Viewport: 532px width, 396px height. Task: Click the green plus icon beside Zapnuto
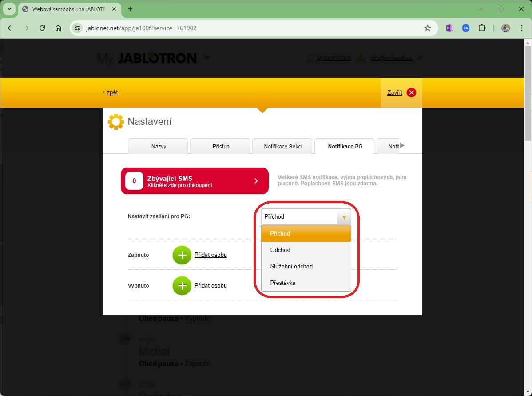pos(182,255)
